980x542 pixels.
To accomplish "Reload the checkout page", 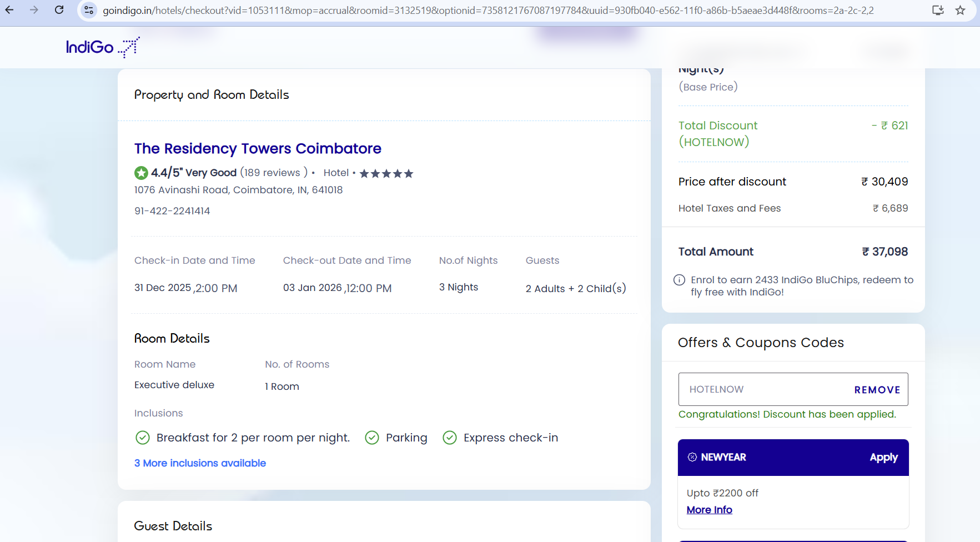I will [x=59, y=10].
